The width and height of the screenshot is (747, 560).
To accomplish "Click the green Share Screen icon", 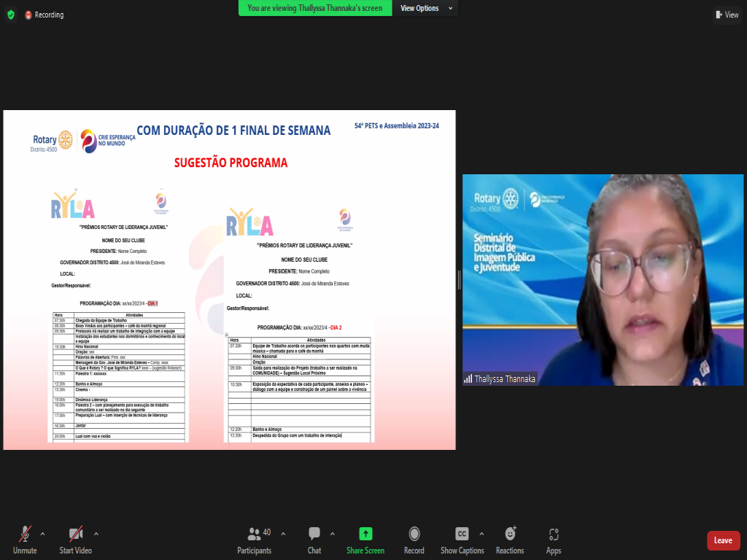I will pos(365,540).
